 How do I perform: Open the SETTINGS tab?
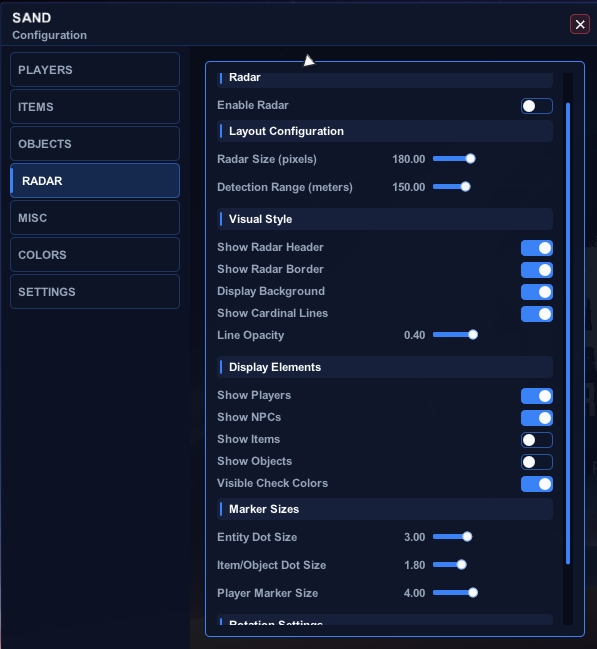(95, 292)
